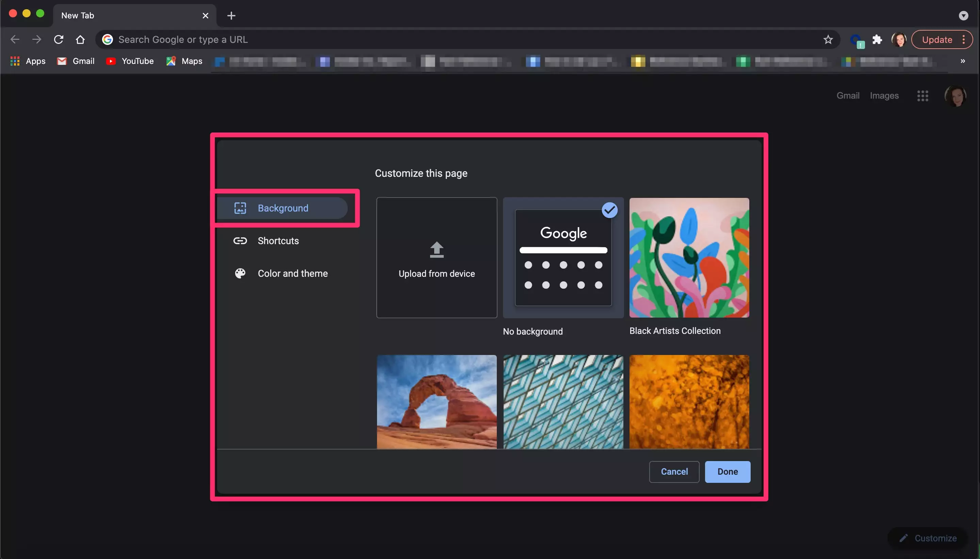The height and width of the screenshot is (559, 980).
Task: Open Chrome's Update menu
Action: pos(942,39)
